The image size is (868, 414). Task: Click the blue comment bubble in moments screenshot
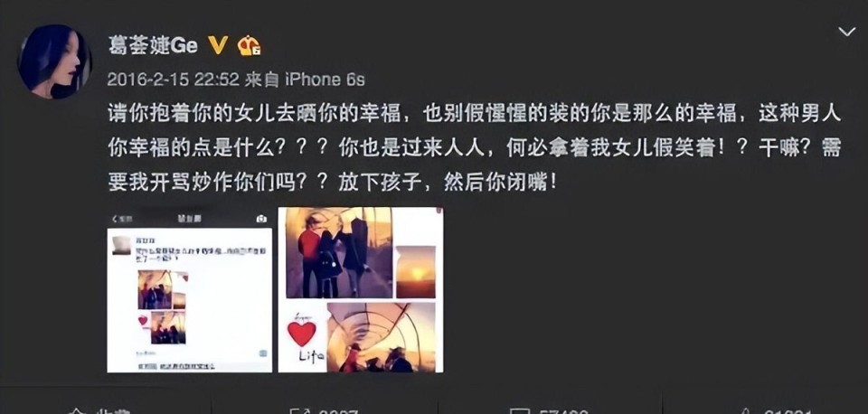[x=263, y=353]
